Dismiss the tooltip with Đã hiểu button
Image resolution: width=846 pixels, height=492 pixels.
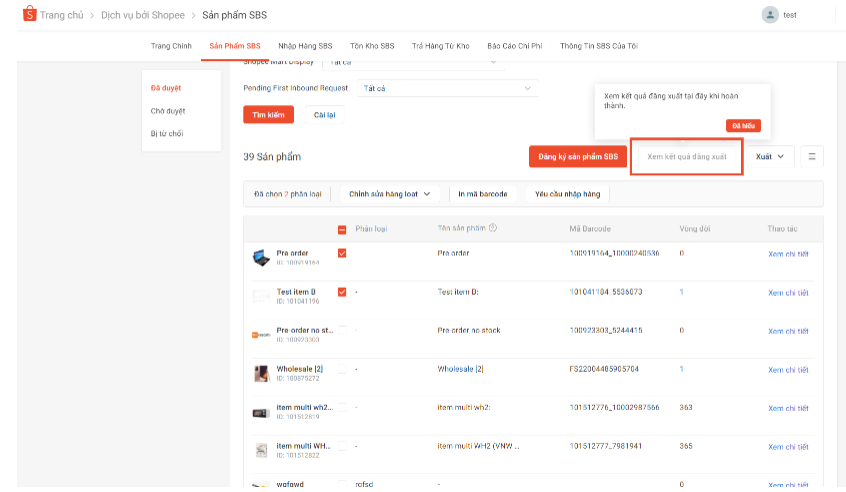pyautogui.click(x=743, y=126)
